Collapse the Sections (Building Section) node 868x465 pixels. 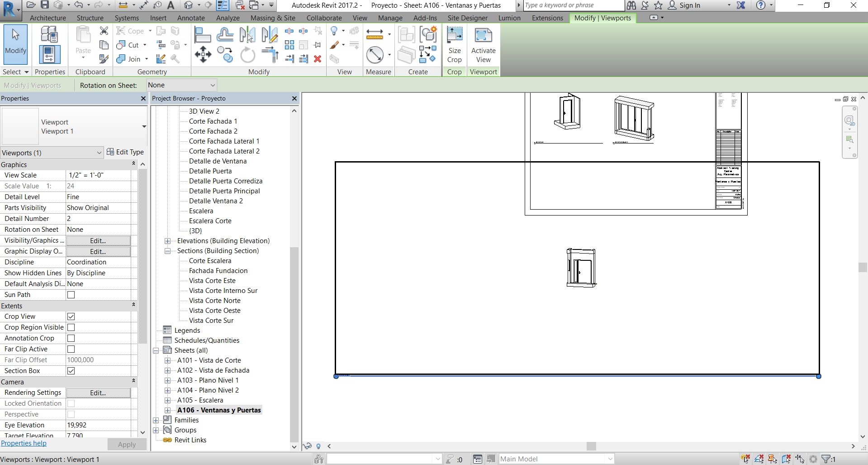[x=167, y=251]
